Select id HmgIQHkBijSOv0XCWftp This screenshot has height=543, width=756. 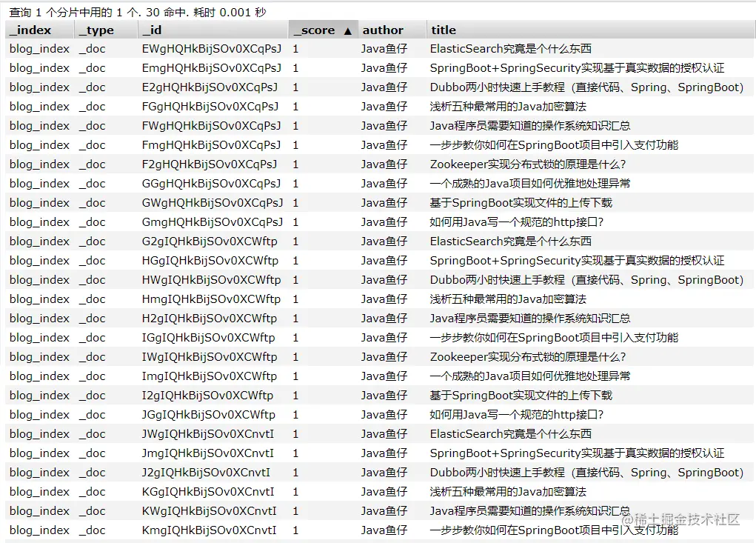click(x=211, y=299)
